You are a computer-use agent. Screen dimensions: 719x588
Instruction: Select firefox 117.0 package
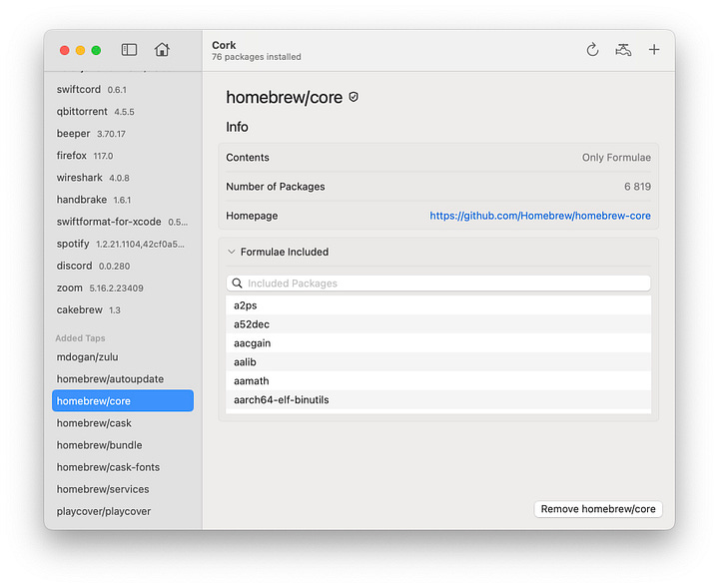tap(123, 156)
